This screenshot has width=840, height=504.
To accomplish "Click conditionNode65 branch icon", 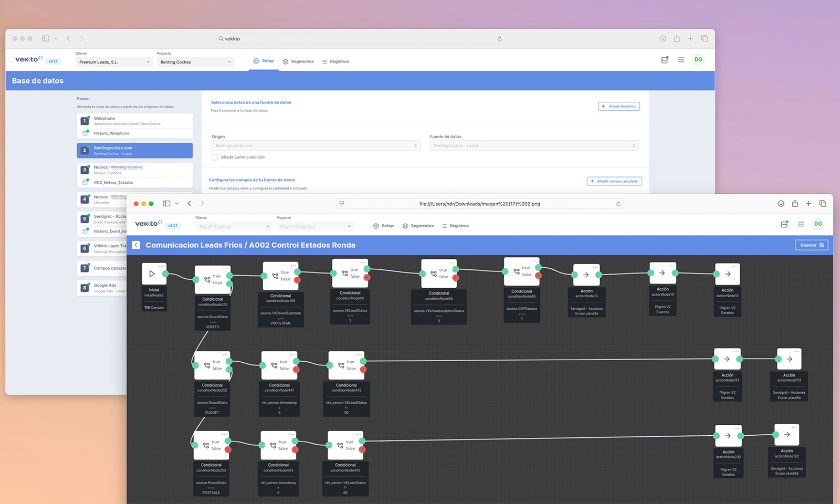I will [x=434, y=274].
